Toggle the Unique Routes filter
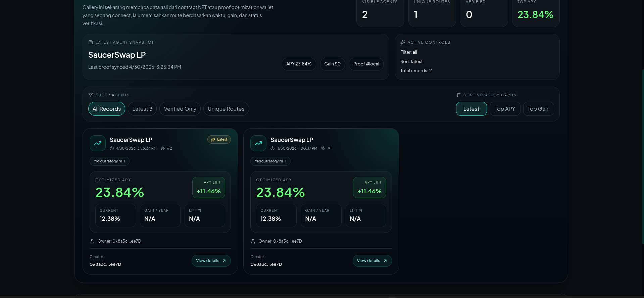The width and height of the screenshot is (644, 298). 226,109
